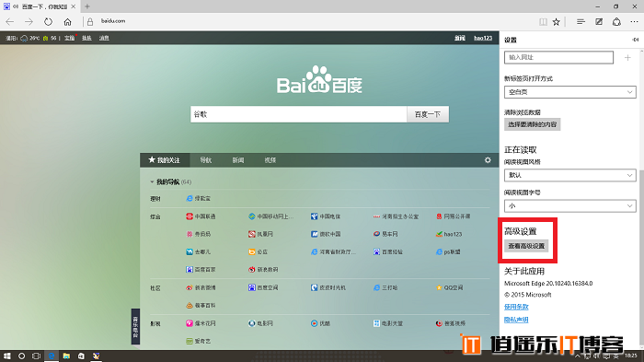Screen dimensions: 644x362
Task: Open the 隐私声明 link
Action: pyautogui.click(x=516, y=320)
